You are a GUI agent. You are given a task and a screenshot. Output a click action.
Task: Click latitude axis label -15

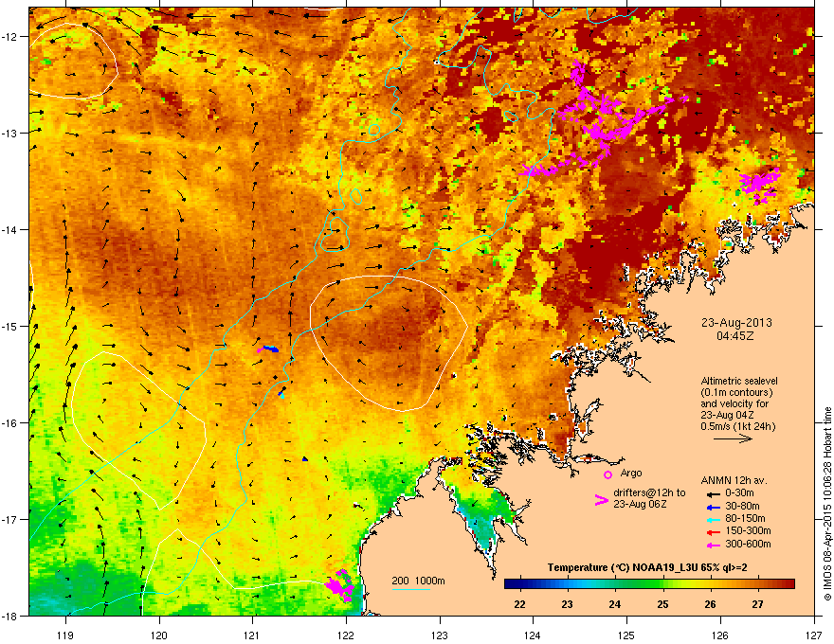coord(9,326)
